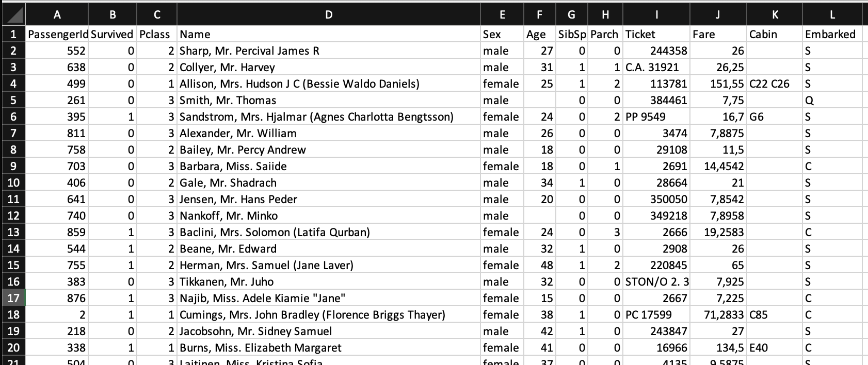Select fare cell 71,2833
This screenshot has height=365, width=868.
click(x=718, y=314)
